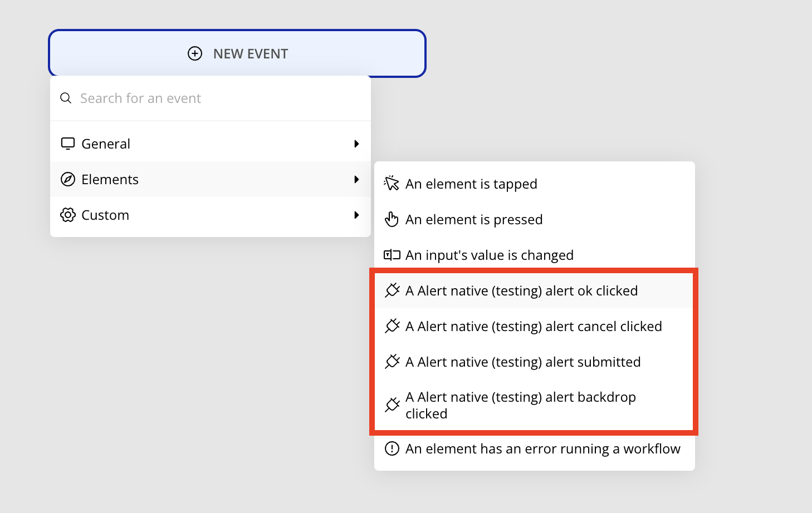Choose 'An element is pressed' event
Image resolution: width=812 pixels, height=513 pixels.
[474, 219]
